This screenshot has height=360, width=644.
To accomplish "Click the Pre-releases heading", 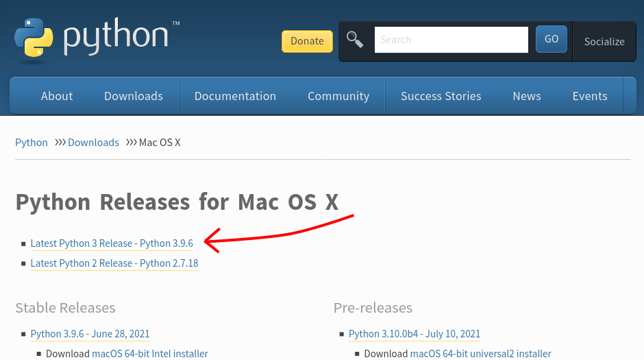I will 373,308.
